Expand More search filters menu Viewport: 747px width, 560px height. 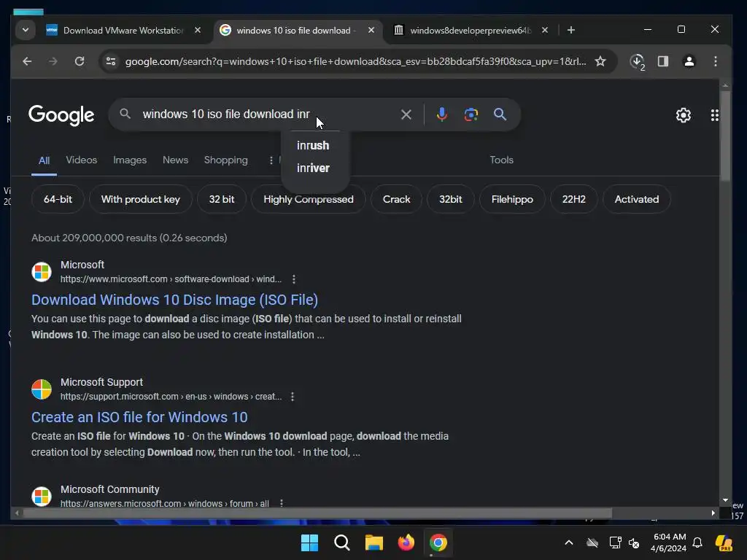271,160
